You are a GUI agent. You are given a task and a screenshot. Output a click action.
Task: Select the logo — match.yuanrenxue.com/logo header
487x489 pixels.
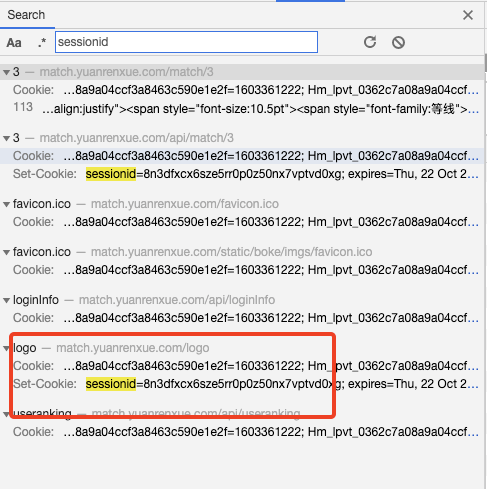tap(242, 348)
